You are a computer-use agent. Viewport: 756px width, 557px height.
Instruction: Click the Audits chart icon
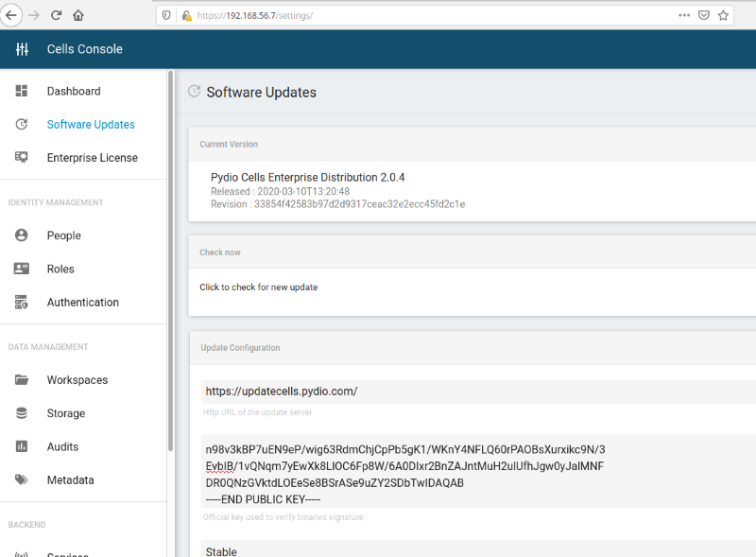(x=22, y=446)
